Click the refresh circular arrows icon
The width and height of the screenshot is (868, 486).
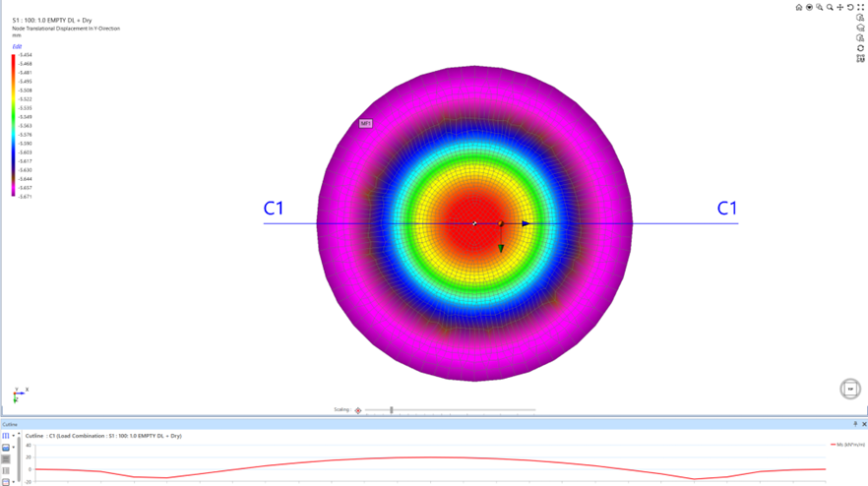pyautogui.click(x=860, y=48)
